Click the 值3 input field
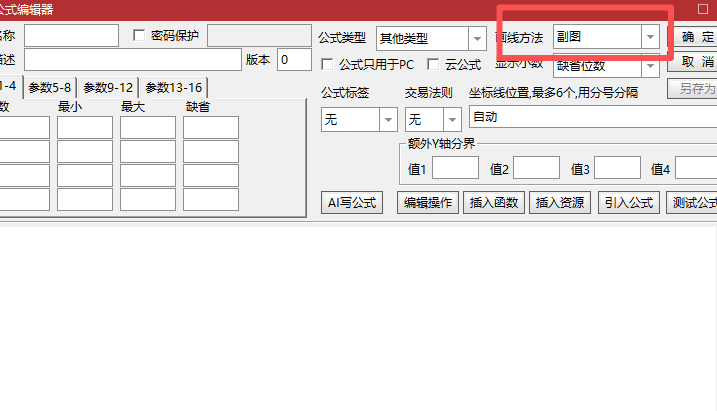Viewport: 717px width, 411px height. (x=617, y=167)
